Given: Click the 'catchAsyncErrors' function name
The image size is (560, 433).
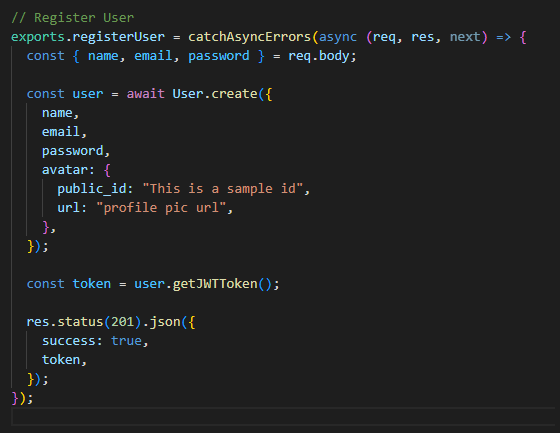Looking at the screenshot, I should coord(249,37).
